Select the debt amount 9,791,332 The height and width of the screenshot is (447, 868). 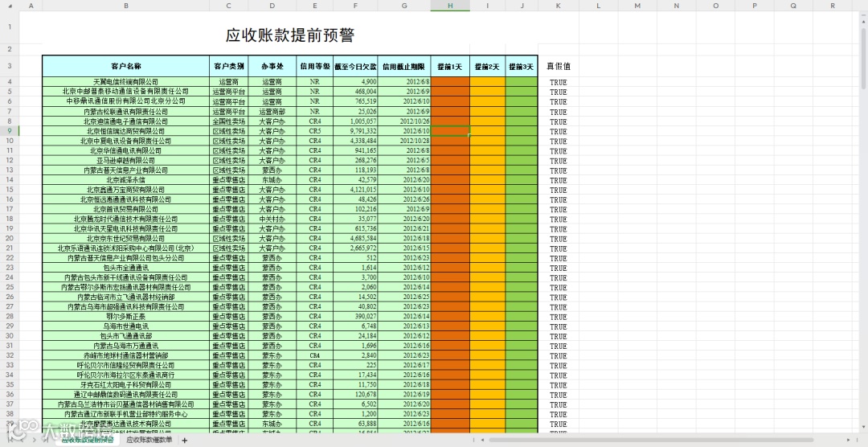tap(355, 131)
